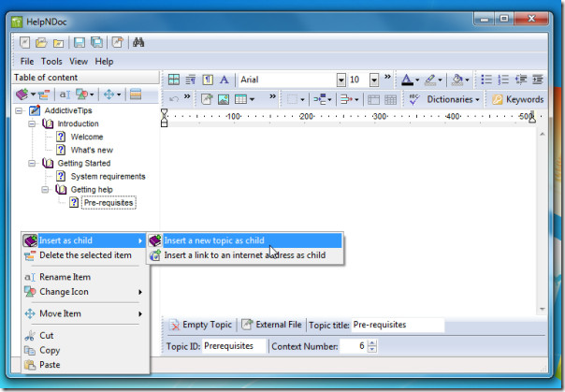Open Move Item submenu
This screenshot has height=392, width=565.
click(85, 313)
